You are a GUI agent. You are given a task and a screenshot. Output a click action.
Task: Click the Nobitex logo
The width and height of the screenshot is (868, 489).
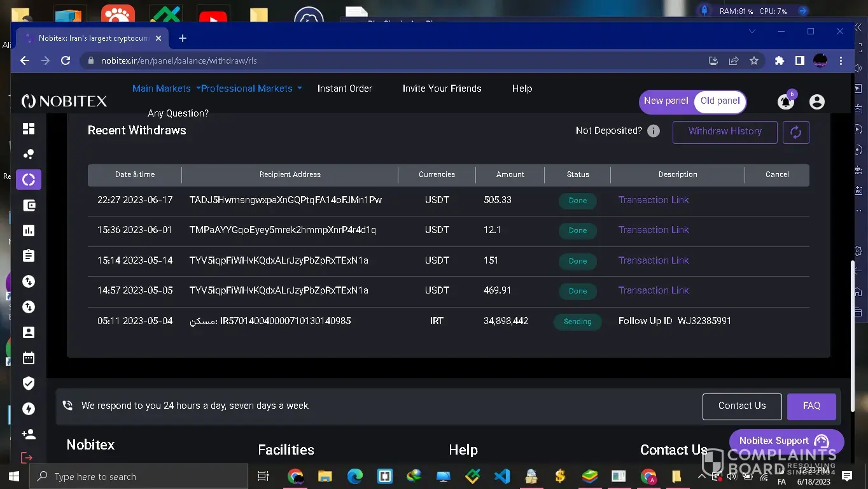(x=64, y=101)
